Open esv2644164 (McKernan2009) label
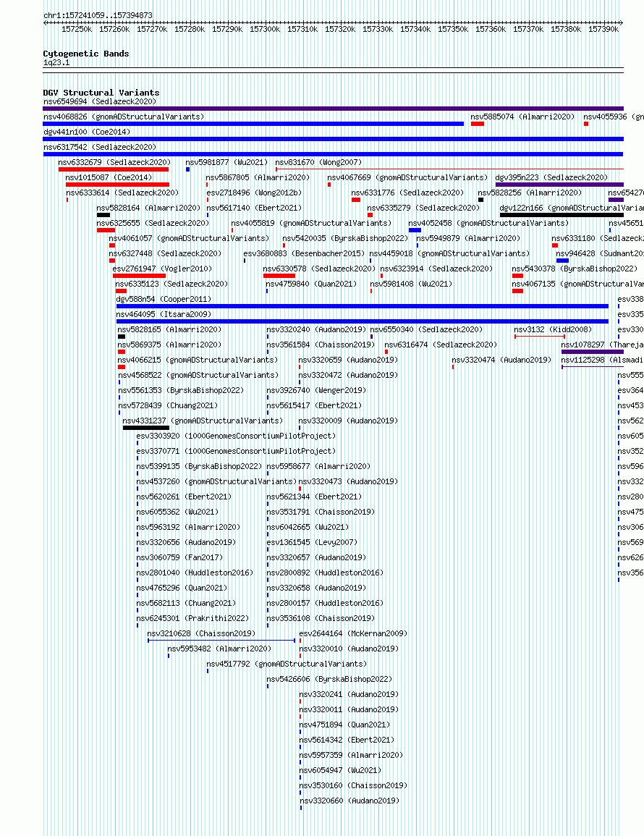Viewport: 644px width, 836px height. click(353, 633)
